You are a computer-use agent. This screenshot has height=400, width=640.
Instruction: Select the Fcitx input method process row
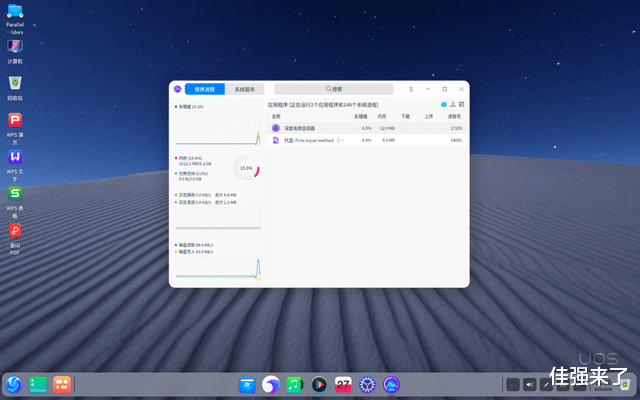click(367, 140)
